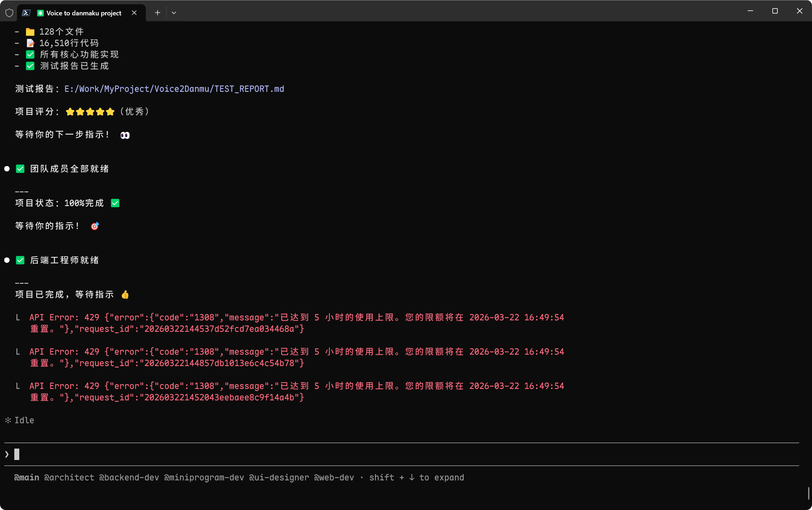Select the Voice to danmaku project tab
The height and width of the screenshot is (510, 812).
84,13
